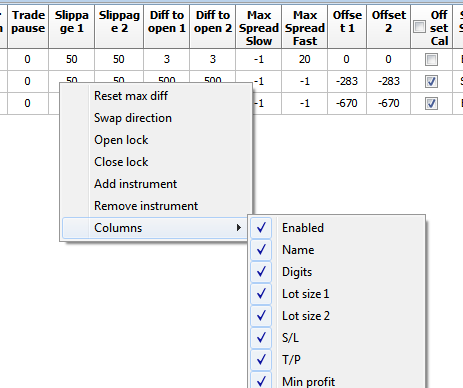Sort by Diff to open 1 header

[167, 27]
